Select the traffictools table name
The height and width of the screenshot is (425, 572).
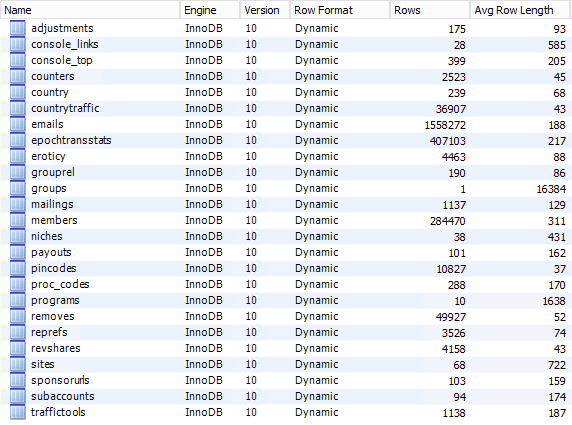[58, 412]
